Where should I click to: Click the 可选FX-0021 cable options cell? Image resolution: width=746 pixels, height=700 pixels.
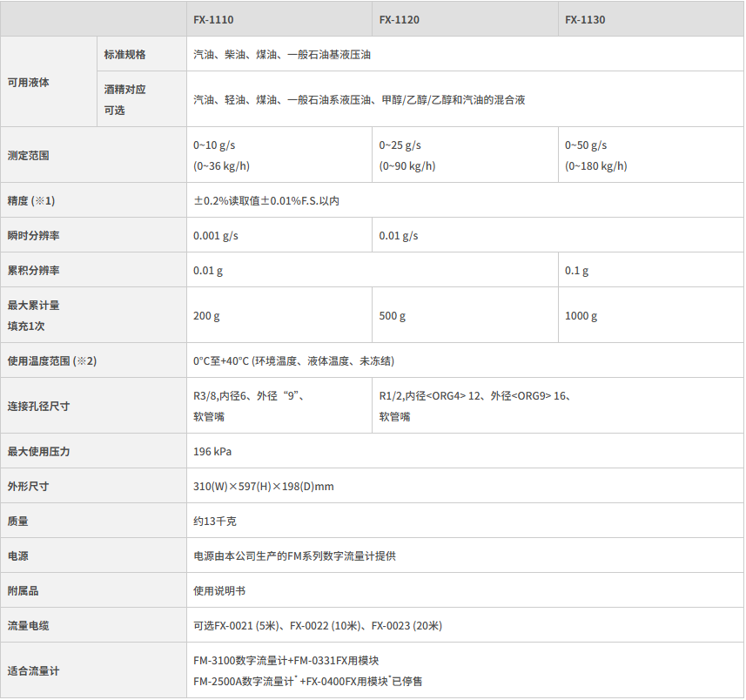tap(465, 625)
